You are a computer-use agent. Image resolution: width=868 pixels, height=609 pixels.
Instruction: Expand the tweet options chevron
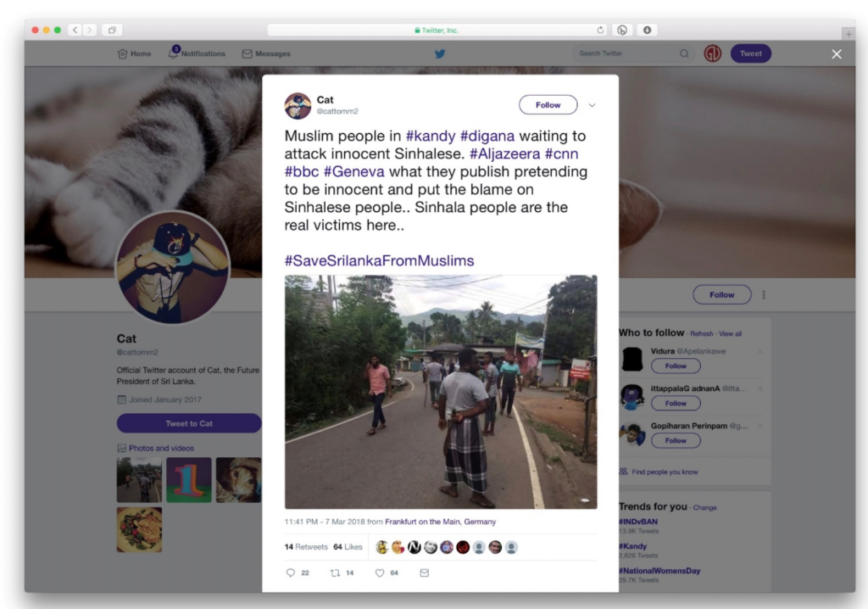(592, 105)
